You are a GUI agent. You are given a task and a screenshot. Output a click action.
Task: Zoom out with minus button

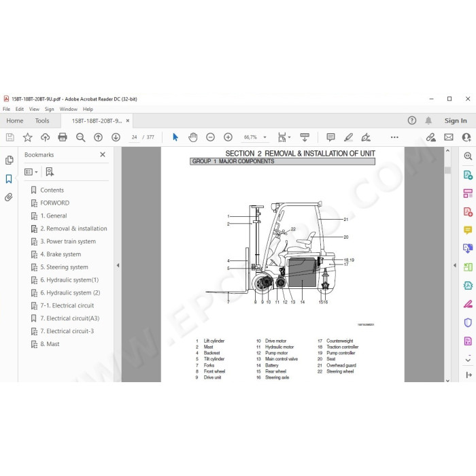[210, 137]
